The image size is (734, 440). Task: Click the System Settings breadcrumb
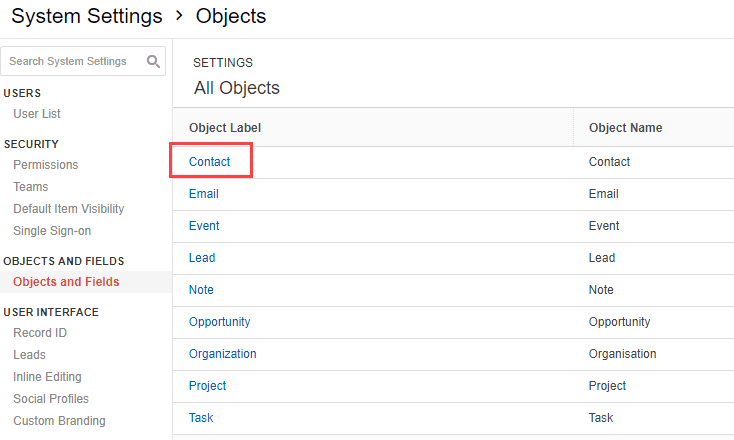(x=87, y=16)
